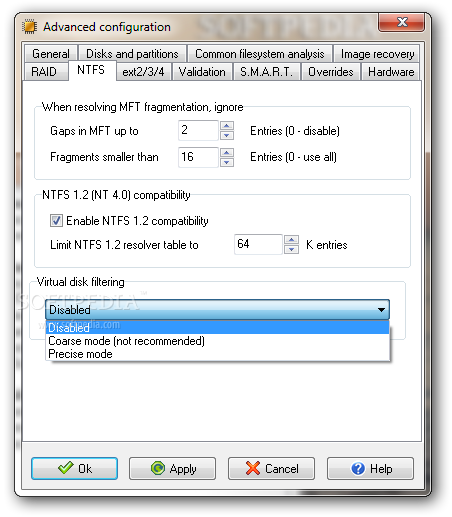Open the Image recovery tab
Screen dimensions: 452x517
tap(377, 54)
